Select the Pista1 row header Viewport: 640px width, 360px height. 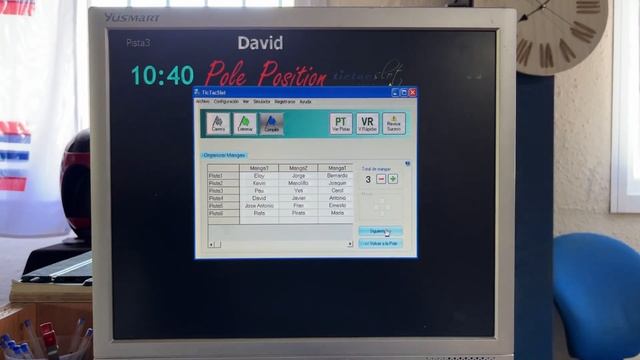point(223,176)
